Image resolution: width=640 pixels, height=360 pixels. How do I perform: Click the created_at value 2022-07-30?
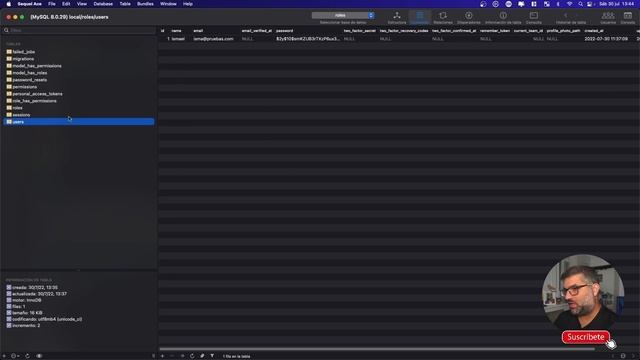tap(606, 39)
